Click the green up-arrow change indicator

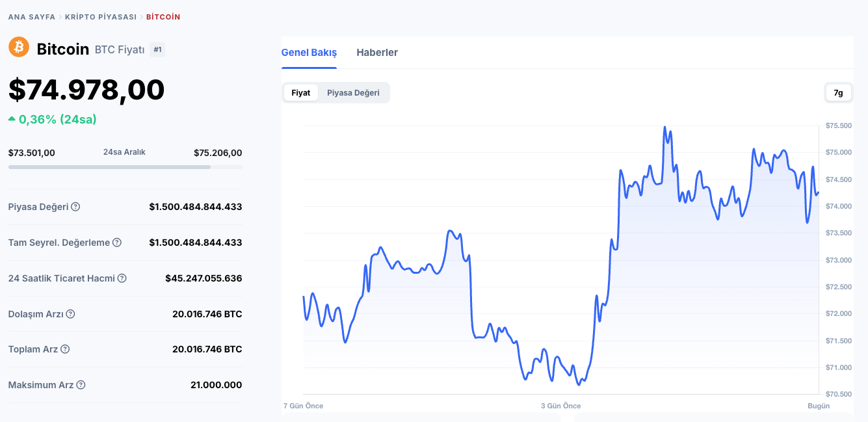[x=12, y=119]
